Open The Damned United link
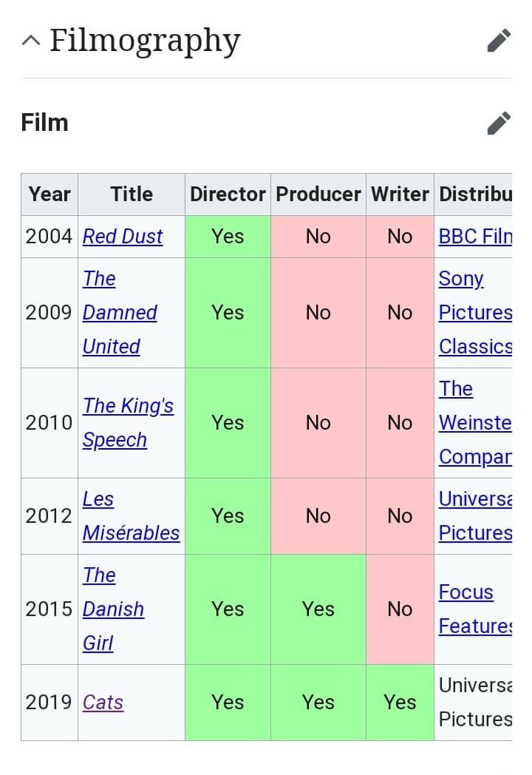 [120, 312]
